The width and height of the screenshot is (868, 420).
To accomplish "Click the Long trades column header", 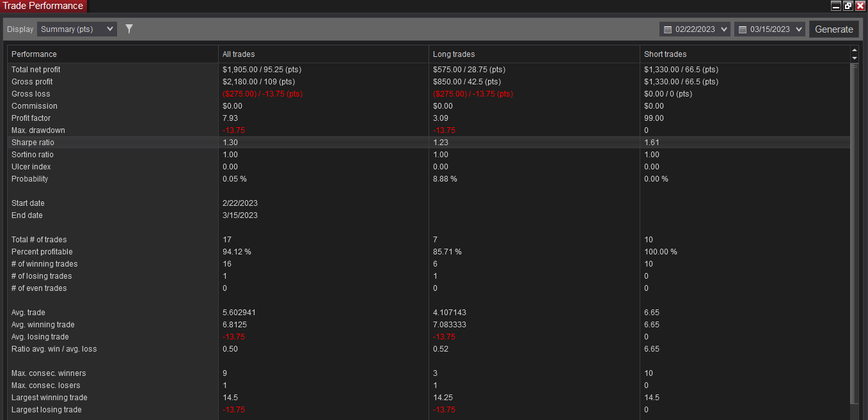I will coord(534,54).
